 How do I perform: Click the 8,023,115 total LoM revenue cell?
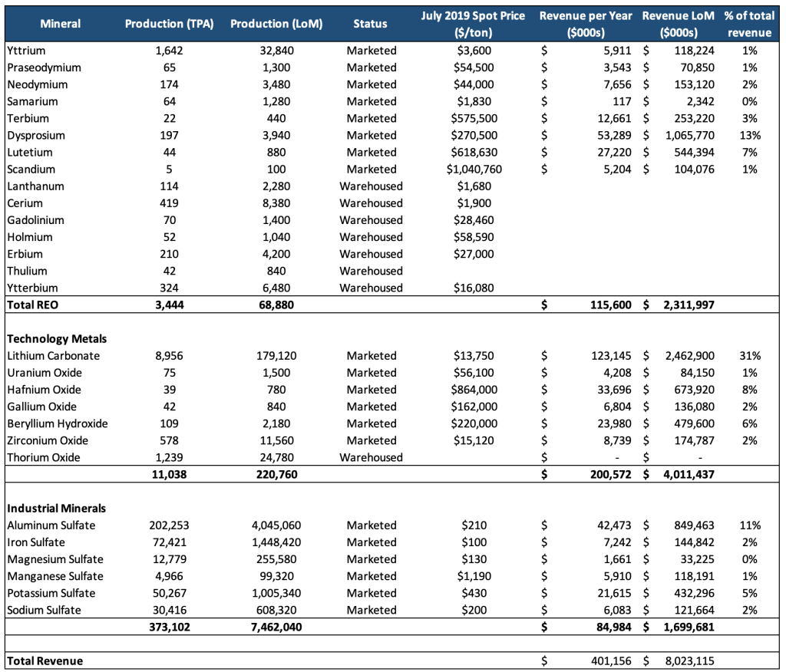coord(688,660)
